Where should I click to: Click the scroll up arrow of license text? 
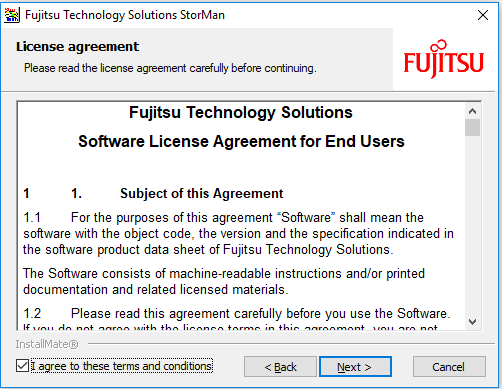pos(472,111)
